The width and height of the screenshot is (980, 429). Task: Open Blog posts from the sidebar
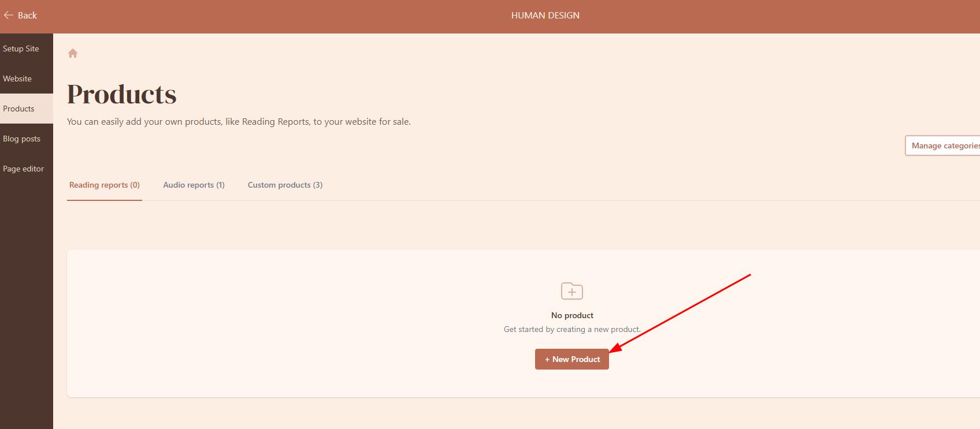[x=22, y=139]
